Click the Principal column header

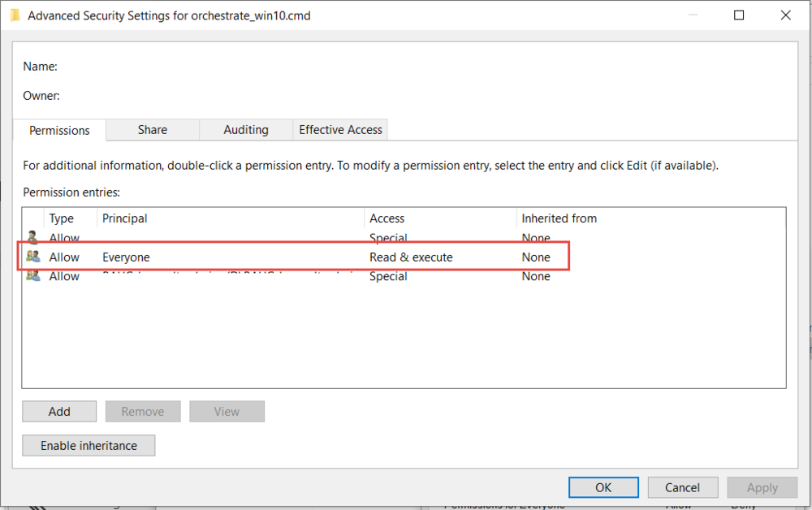(125, 218)
